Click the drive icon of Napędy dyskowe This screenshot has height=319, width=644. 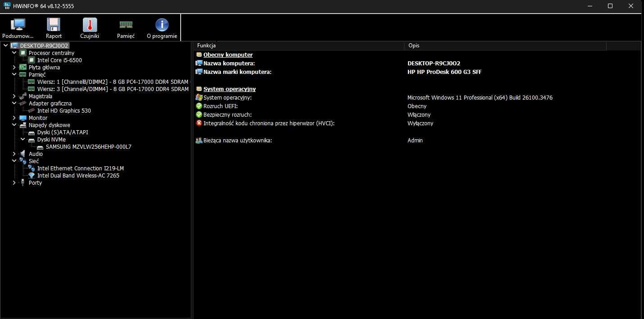tap(23, 125)
